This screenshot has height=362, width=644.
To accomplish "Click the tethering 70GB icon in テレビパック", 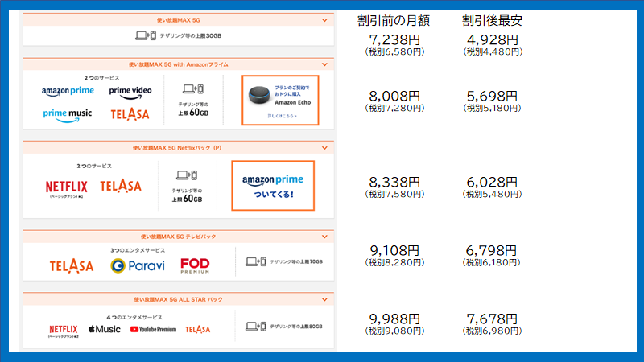I will click(x=256, y=261).
